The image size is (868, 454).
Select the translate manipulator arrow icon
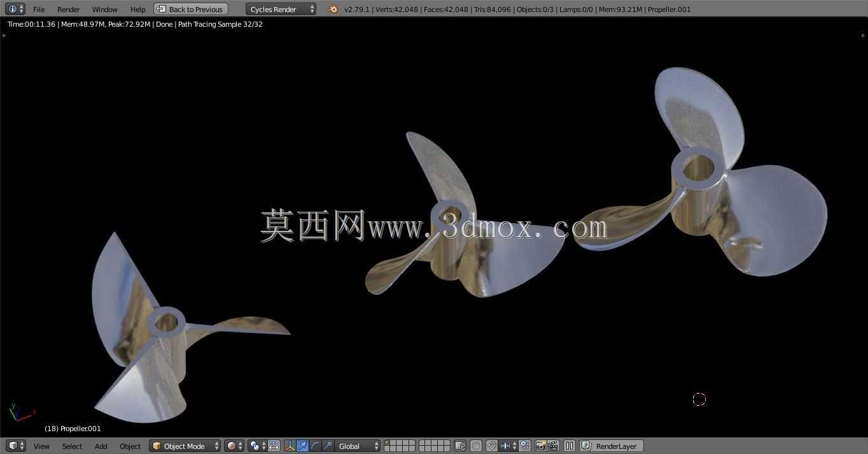click(x=302, y=446)
